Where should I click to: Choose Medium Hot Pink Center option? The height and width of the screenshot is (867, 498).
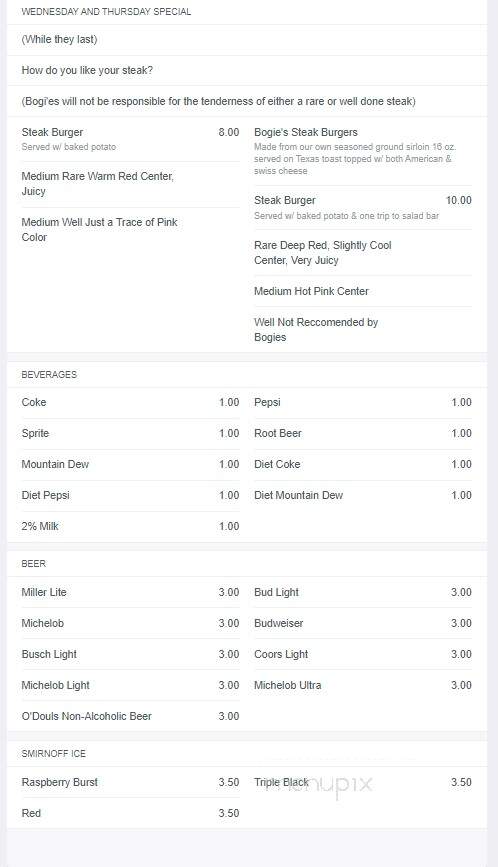pyautogui.click(x=311, y=291)
